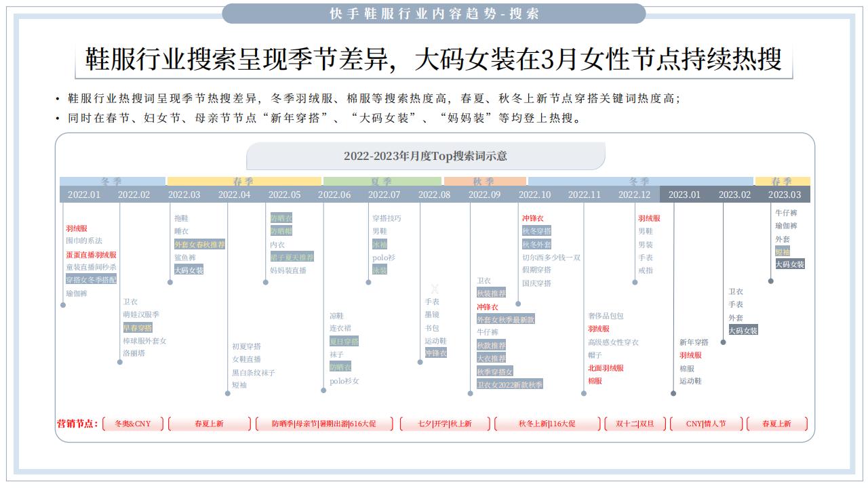This screenshot has height=488, width=868.
Task: Click the 2023.01 month label
Action: pyautogui.click(x=685, y=195)
